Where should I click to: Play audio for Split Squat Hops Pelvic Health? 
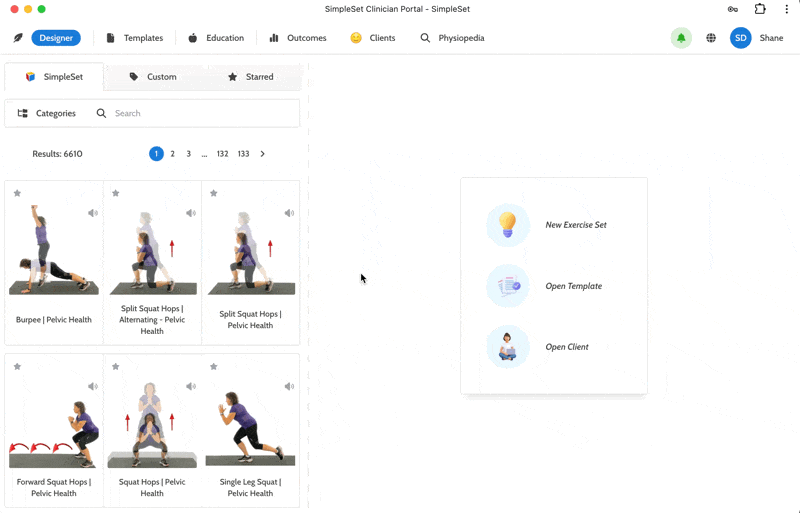click(x=289, y=213)
